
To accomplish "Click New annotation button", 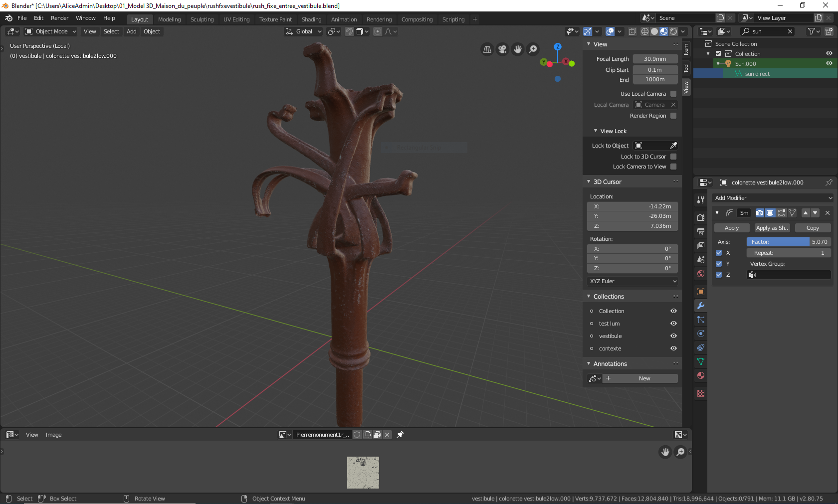I will tap(644, 378).
